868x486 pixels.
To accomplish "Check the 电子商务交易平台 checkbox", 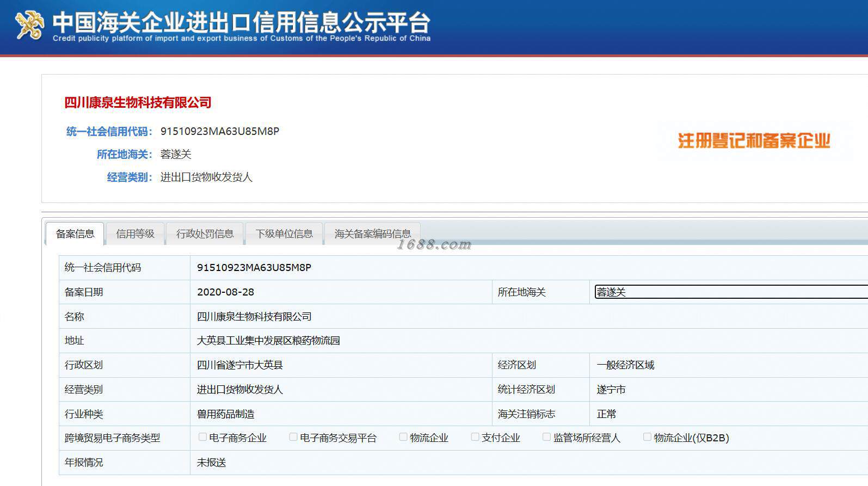I will (293, 437).
